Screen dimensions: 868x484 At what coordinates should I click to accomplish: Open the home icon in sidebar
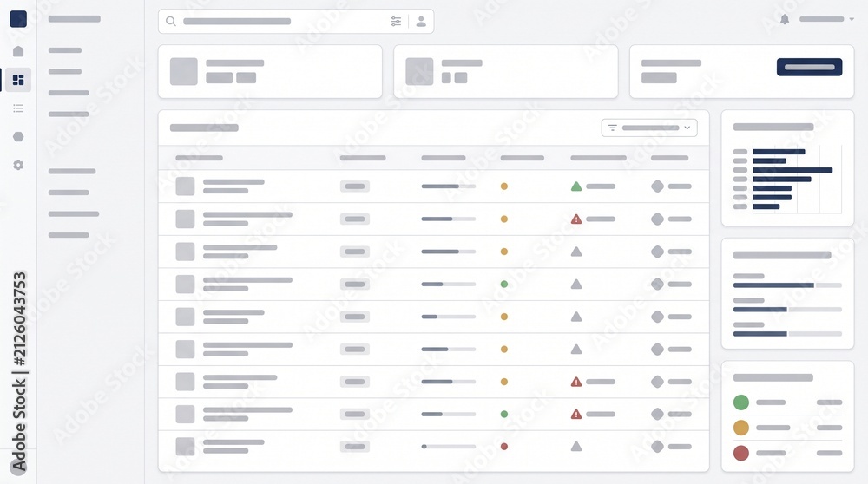click(x=18, y=51)
